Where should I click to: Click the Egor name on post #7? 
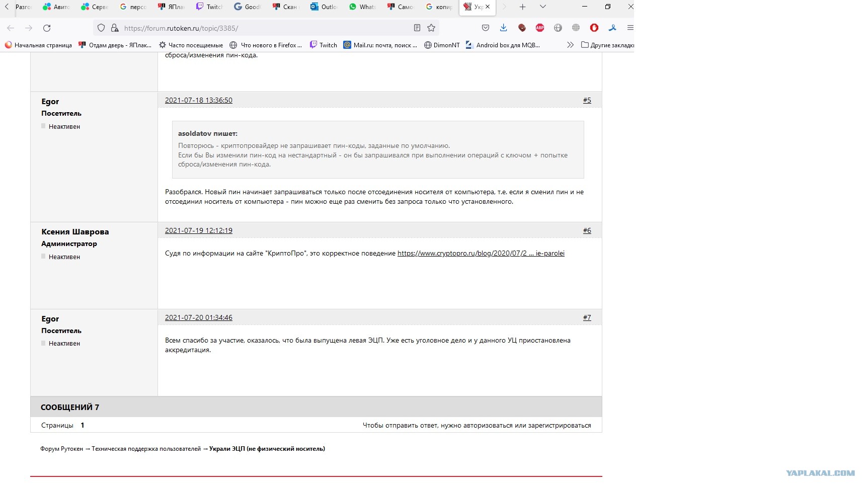point(50,318)
